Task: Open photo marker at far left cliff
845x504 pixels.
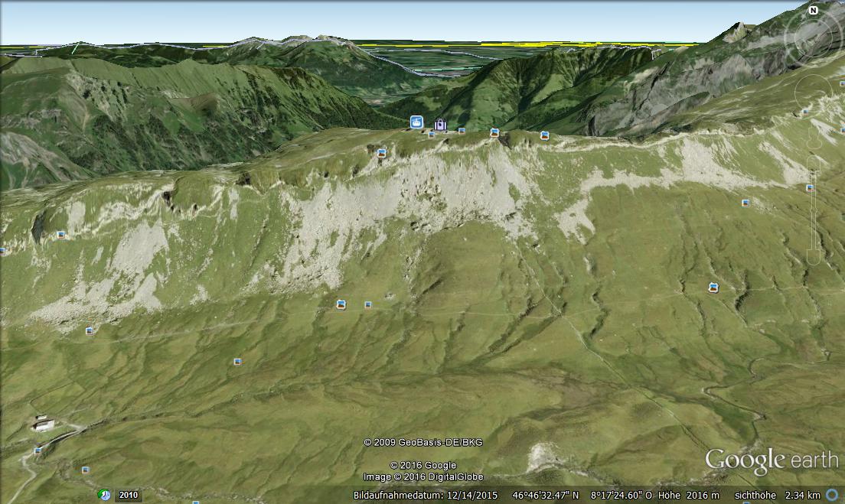Action: coord(61,236)
